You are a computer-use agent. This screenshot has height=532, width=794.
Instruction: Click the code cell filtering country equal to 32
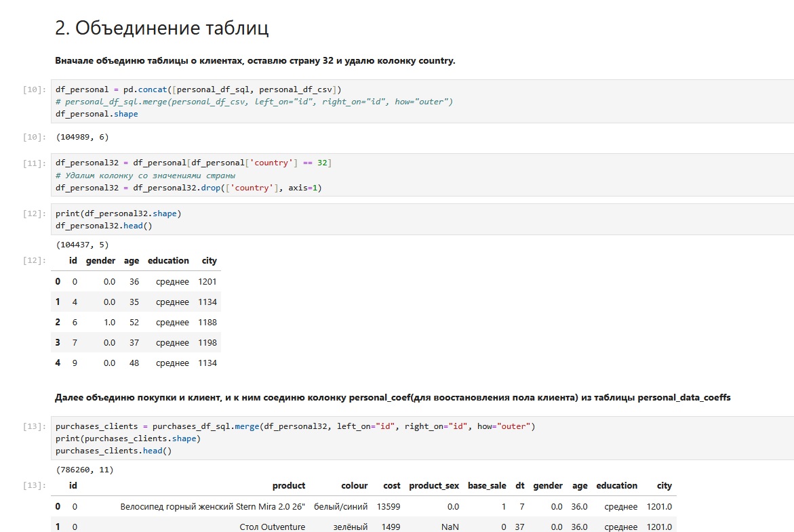coord(420,175)
